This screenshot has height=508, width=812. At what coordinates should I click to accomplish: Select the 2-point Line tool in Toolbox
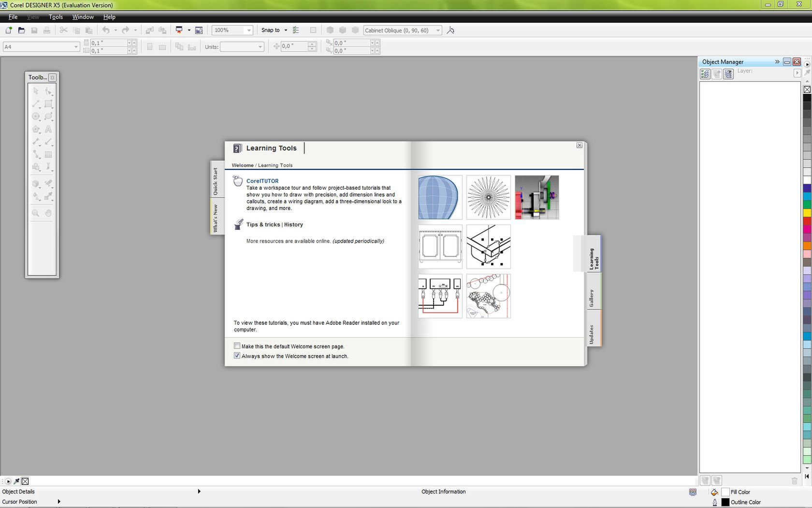36,104
